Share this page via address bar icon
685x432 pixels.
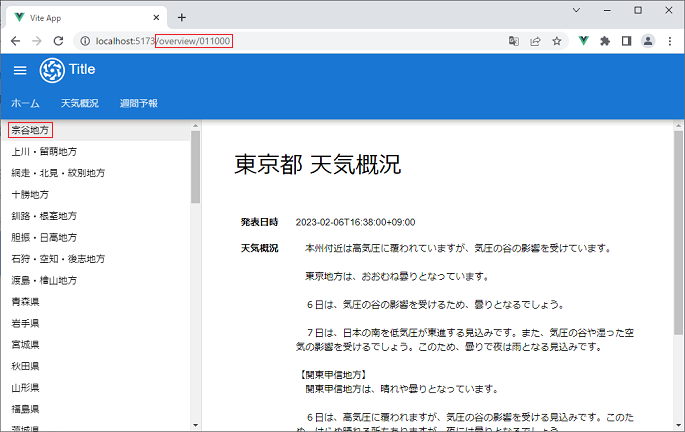click(536, 41)
